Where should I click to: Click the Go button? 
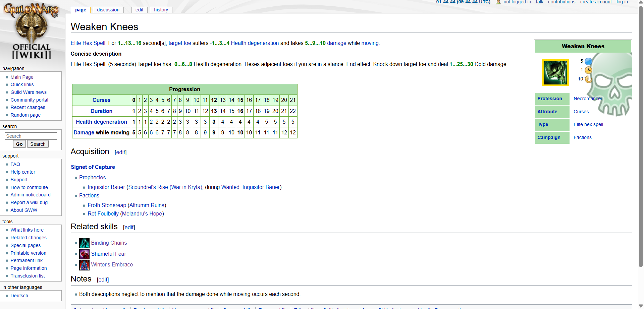coord(19,144)
